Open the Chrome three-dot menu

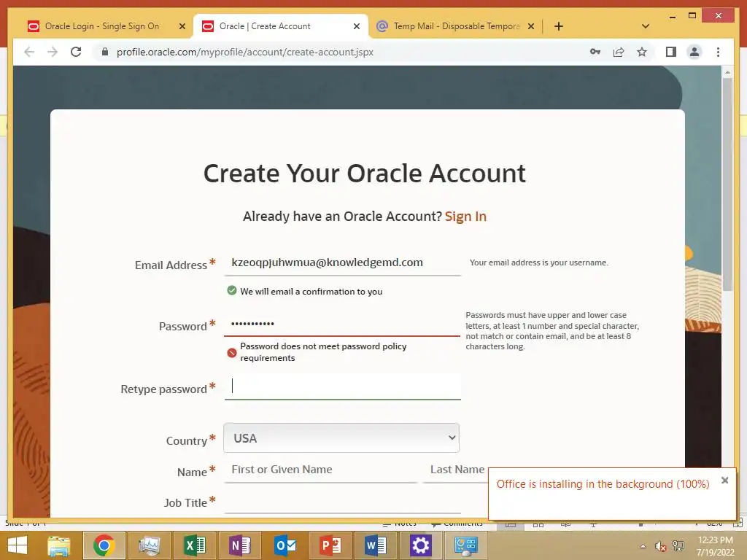click(x=718, y=52)
